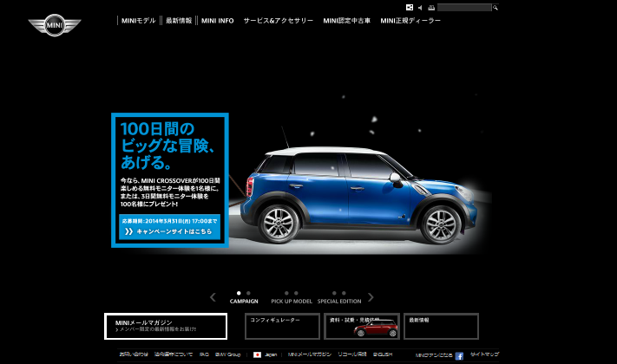
Task: Click the Facebook icon in footer
Action: coord(459,356)
